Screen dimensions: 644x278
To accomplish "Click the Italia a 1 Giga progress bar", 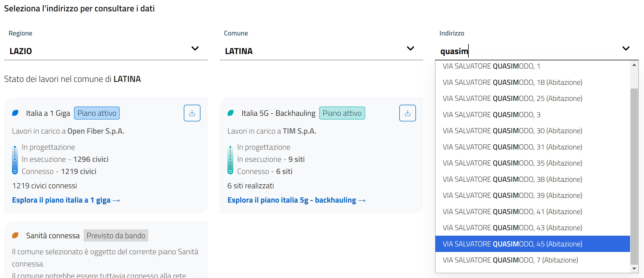I will click(15, 159).
